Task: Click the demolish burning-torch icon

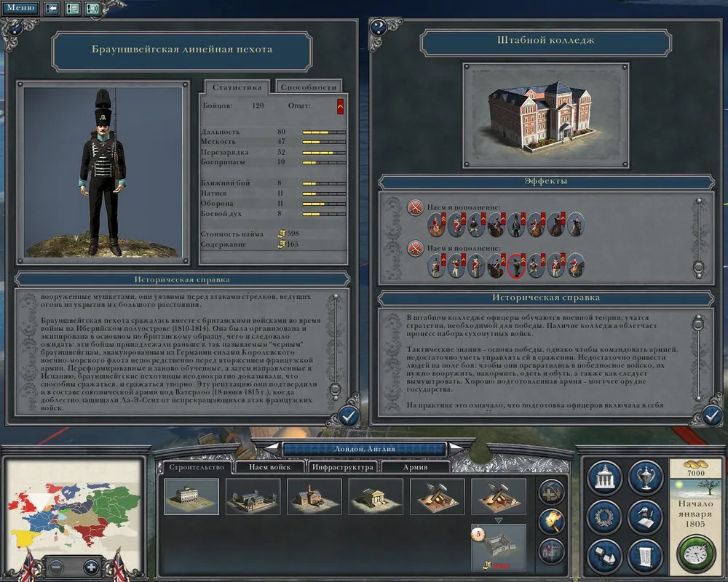Action: (x=551, y=522)
